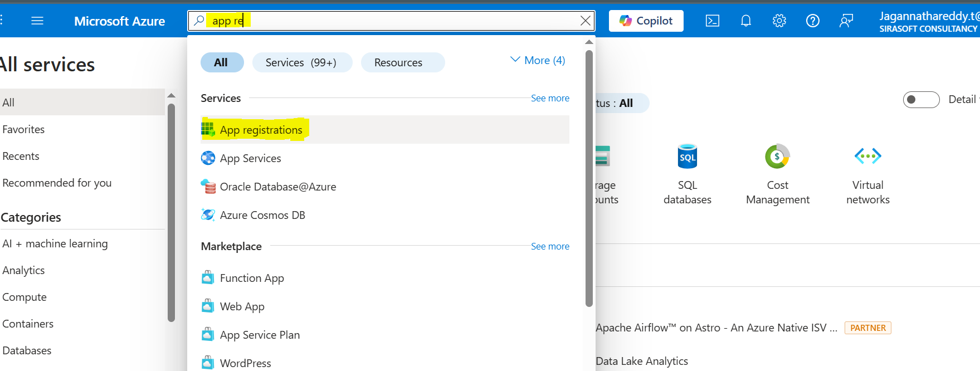Click the search results scrollbar thumb
This screenshot has width=980, height=371.
589,178
